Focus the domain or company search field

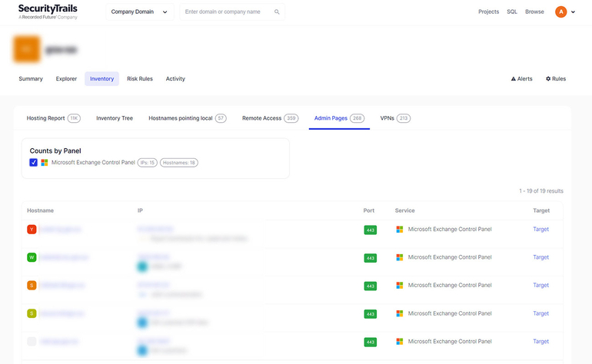pos(232,12)
